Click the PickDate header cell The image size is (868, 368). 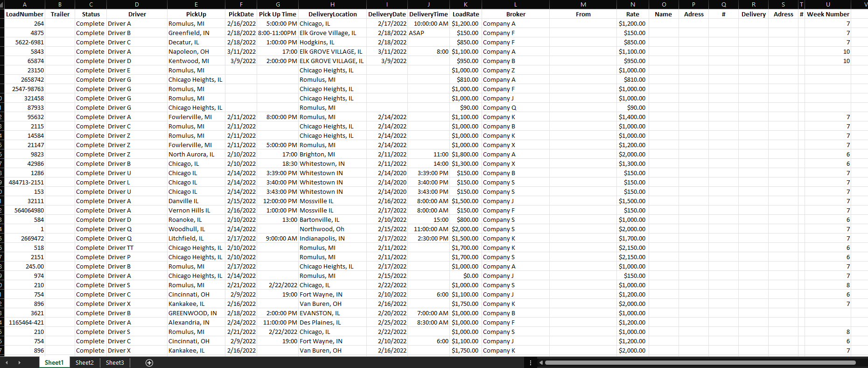coord(241,14)
